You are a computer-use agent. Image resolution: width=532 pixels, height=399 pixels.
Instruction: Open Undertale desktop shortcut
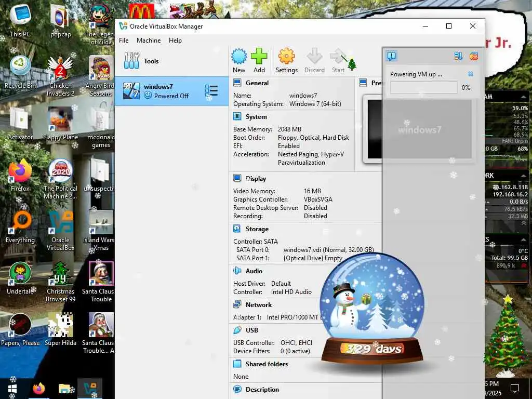pyautogui.click(x=20, y=278)
